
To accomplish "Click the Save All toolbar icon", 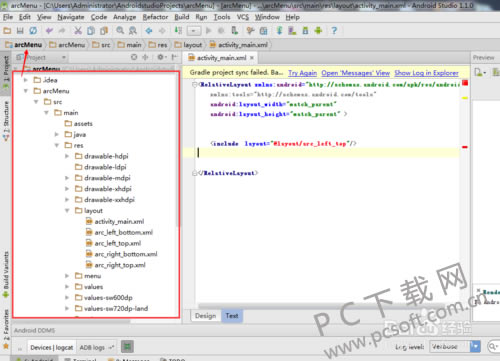I will click(x=20, y=31).
